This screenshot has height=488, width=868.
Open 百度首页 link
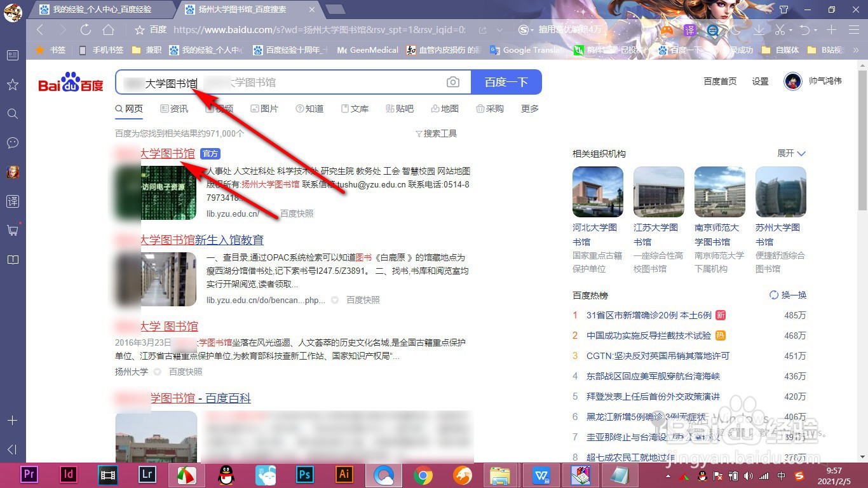point(720,81)
